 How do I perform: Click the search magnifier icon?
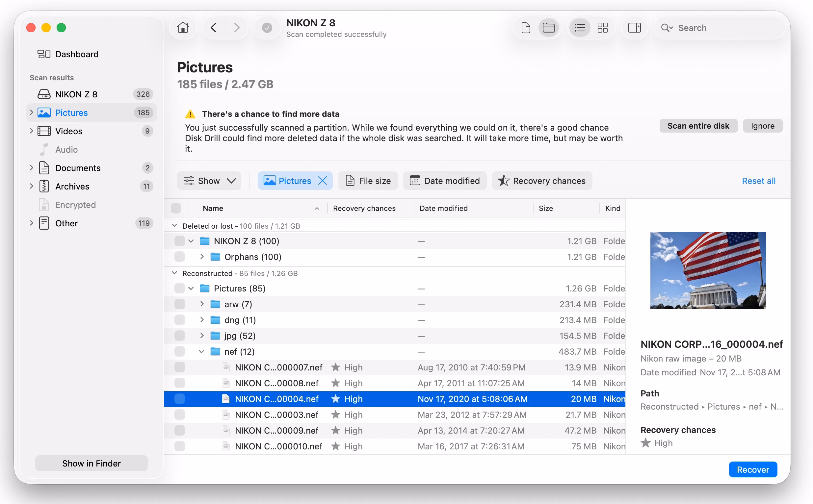click(x=667, y=28)
